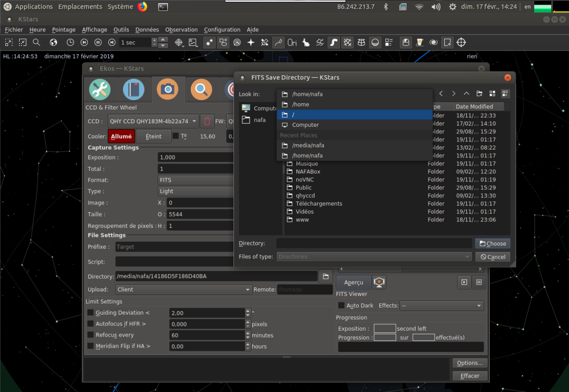Screen dimensions: 569x392
Task: Open the Ekos scheduler notebook tab
Action: click(x=134, y=90)
